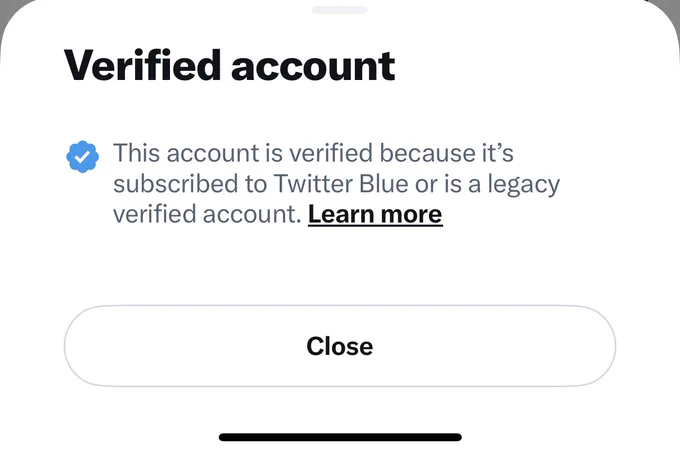
Task: Click the word Verified in the title
Action: tap(142, 65)
